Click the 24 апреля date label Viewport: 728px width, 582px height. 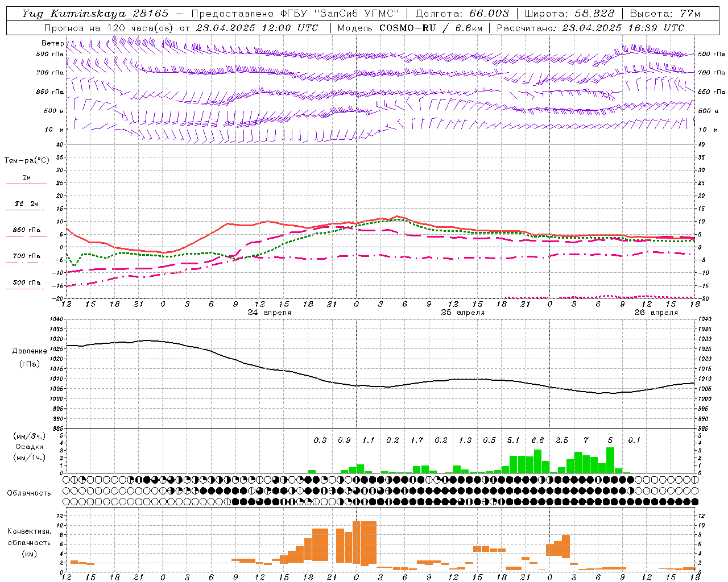point(270,313)
